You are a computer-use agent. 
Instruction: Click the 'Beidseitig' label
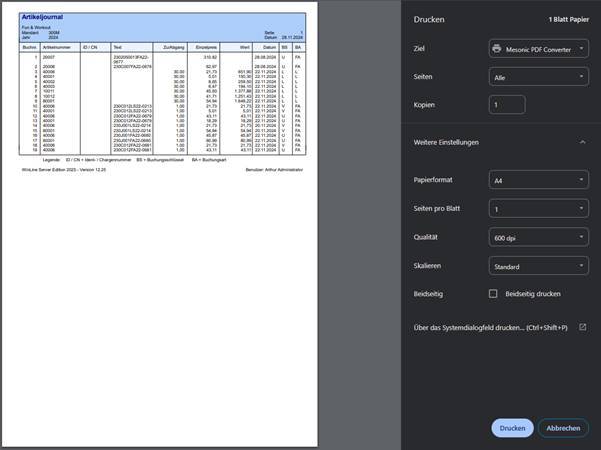pyautogui.click(x=428, y=294)
